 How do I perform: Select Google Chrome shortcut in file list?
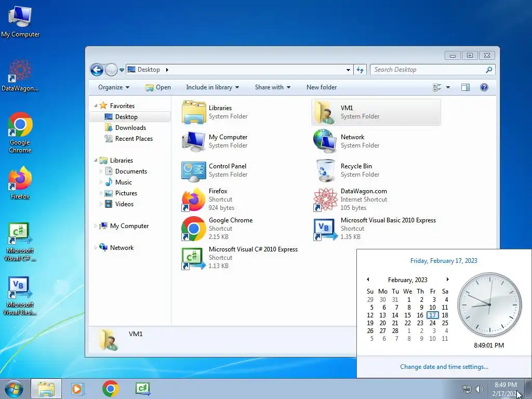pyautogui.click(x=194, y=229)
